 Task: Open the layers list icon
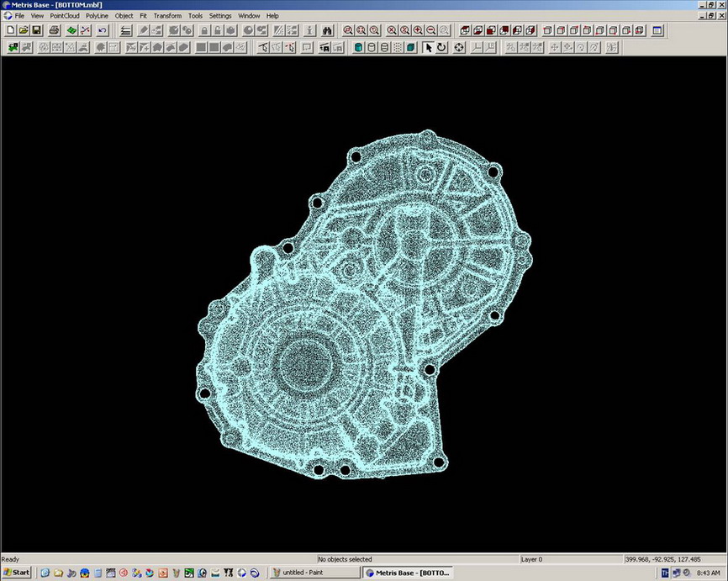125,30
